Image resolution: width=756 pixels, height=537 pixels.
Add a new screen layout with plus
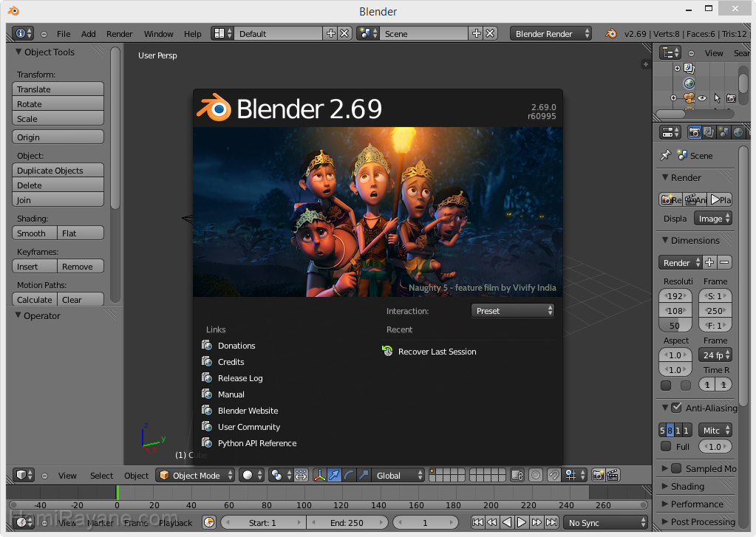(x=331, y=33)
